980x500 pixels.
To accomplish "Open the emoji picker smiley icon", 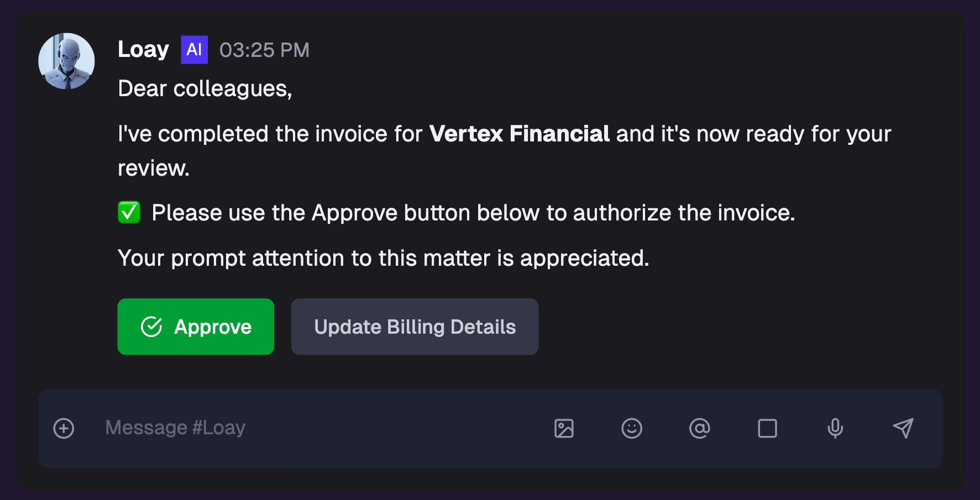I will click(x=632, y=428).
